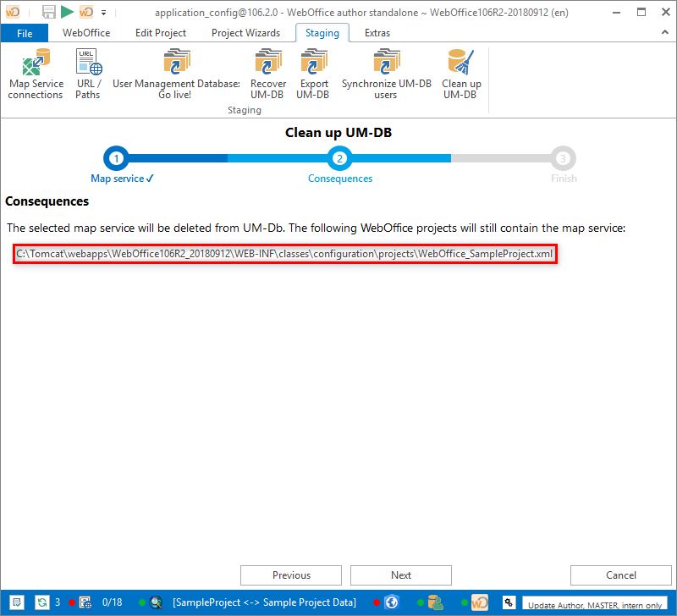Open Map Service connections tool
The height and width of the screenshot is (616, 677).
click(36, 74)
